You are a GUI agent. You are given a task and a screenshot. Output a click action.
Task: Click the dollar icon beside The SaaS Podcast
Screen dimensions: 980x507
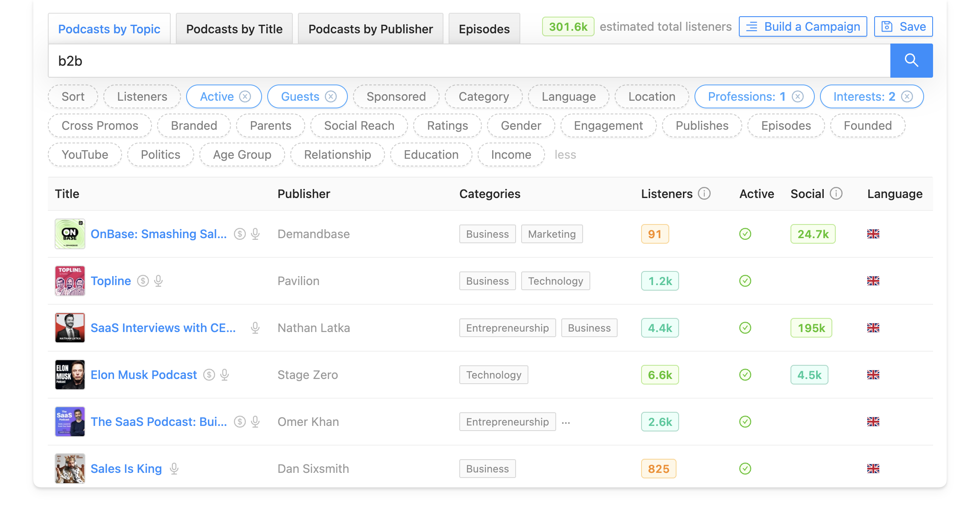[x=239, y=422]
